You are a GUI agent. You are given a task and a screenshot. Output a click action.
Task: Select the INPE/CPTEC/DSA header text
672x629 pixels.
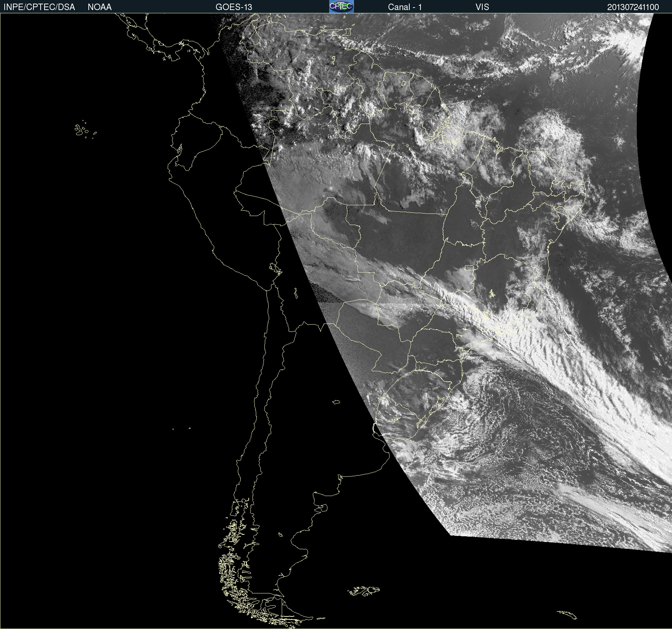point(39,7)
